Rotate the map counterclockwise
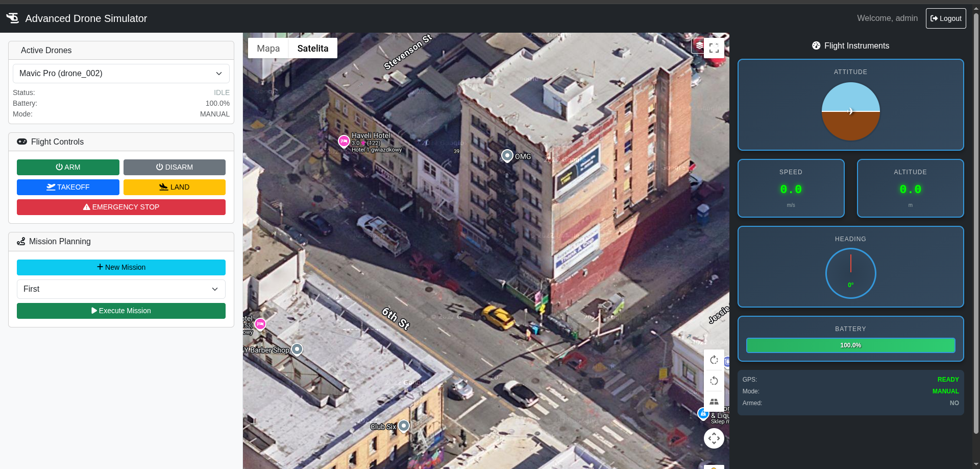This screenshot has height=469, width=980. tap(714, 381)
